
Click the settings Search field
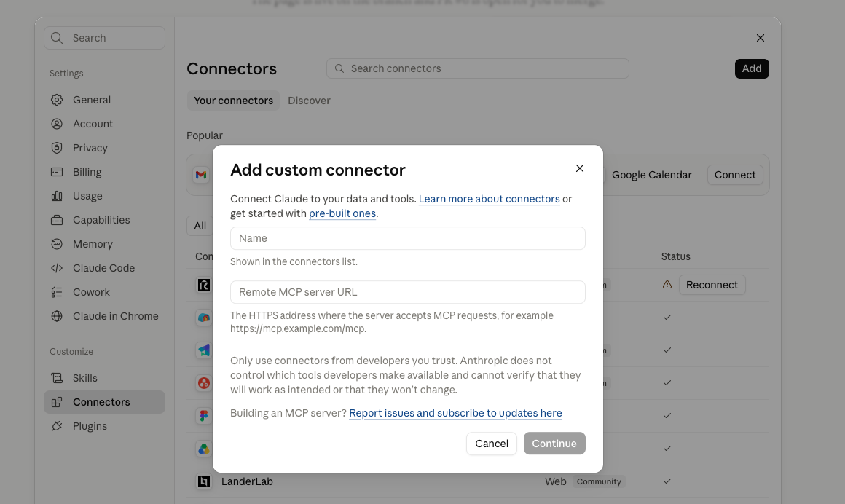click(x=105, y=38)
